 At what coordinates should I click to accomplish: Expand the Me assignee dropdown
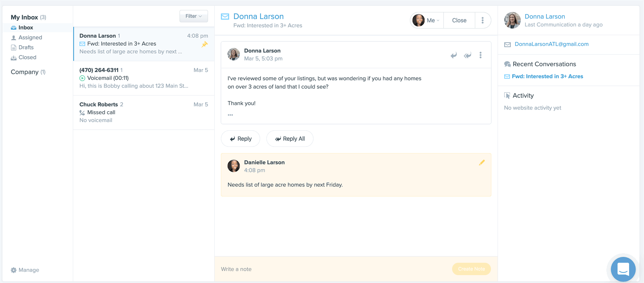pyautogui.click(x=426, y=20)
